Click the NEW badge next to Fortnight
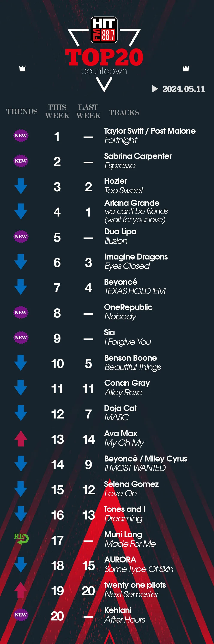The image size is (214, 644). (21, 136)
